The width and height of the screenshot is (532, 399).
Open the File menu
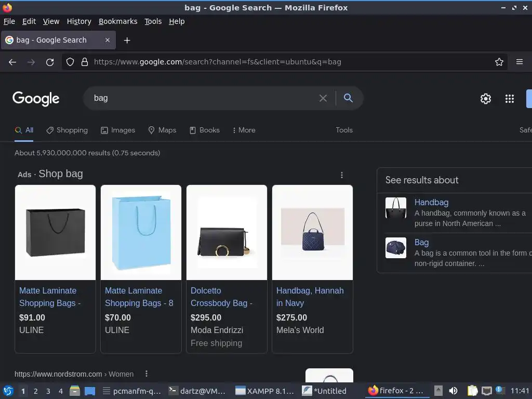point(9,21)
